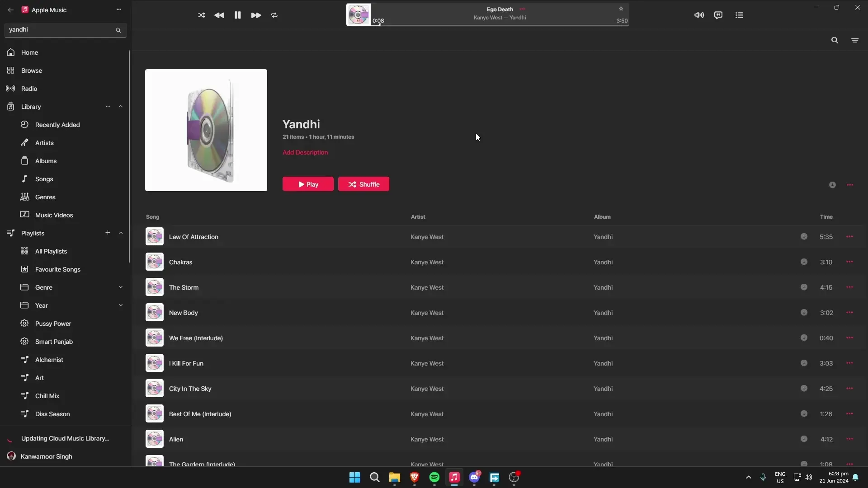The image size is (868, 488).
Task: Open more options for New Body
Action: pos(849,312)
